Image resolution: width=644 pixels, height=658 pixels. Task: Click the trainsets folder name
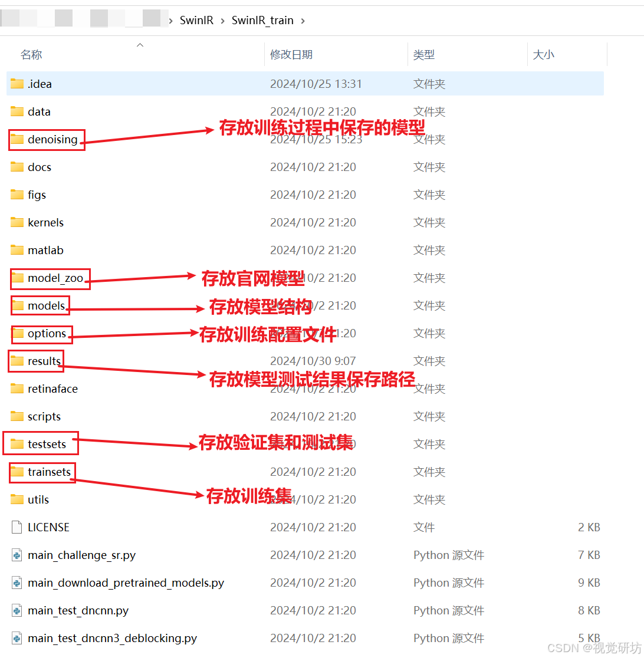[x=49, y=472]
